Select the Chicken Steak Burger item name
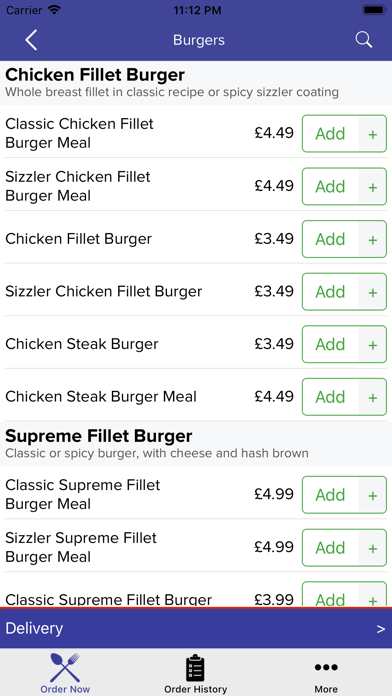392x696 pixels. click(82, 344)
